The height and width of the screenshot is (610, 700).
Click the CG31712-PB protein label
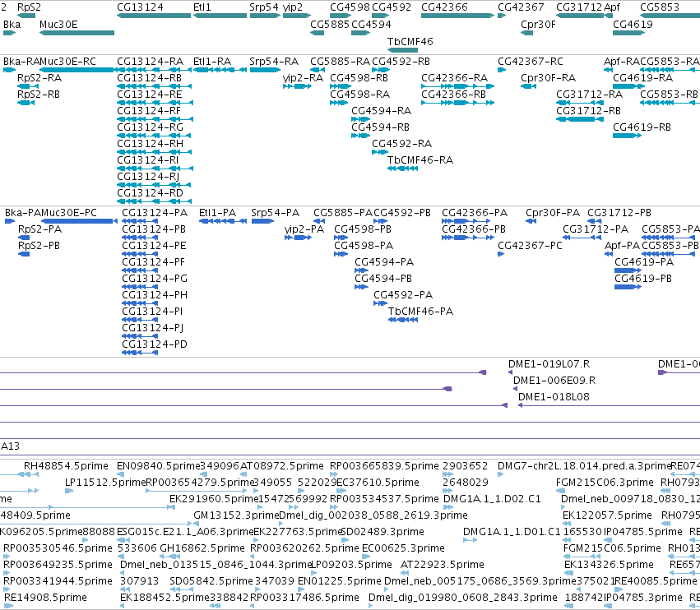click(x=619, y=213)
